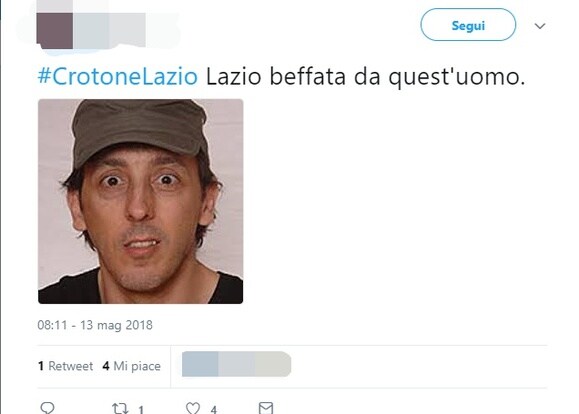Open the first blurred liker avatar

pyautogui.click(x=200, y=364)
